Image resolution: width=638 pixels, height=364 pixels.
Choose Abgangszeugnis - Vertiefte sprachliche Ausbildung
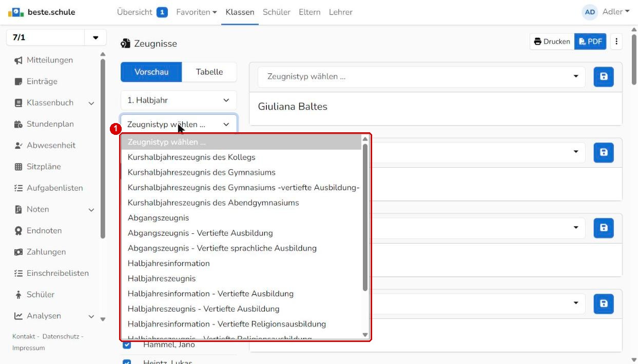click(x=222, y=248)
